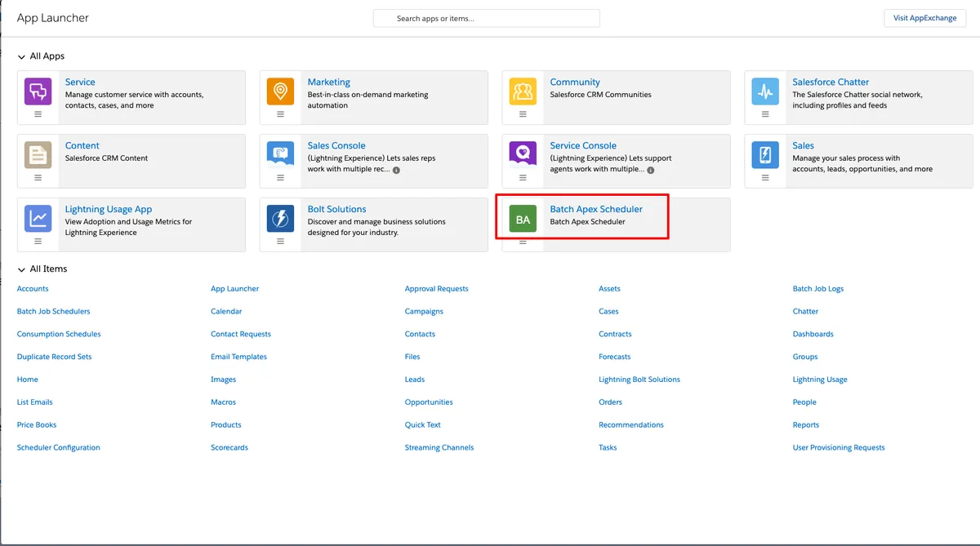The image size is (980, 546).
Task: Open Calendar item
Action: 226,312
